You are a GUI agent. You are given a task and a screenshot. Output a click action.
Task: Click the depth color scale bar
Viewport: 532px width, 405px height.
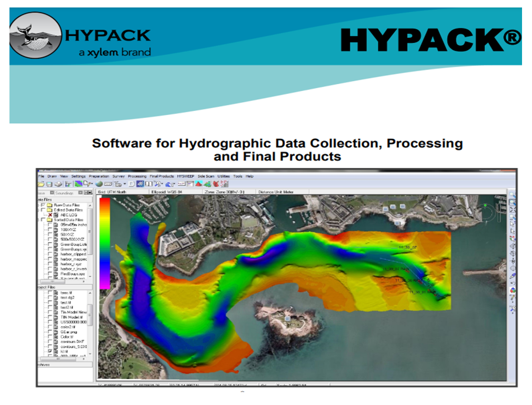point(105,243)
